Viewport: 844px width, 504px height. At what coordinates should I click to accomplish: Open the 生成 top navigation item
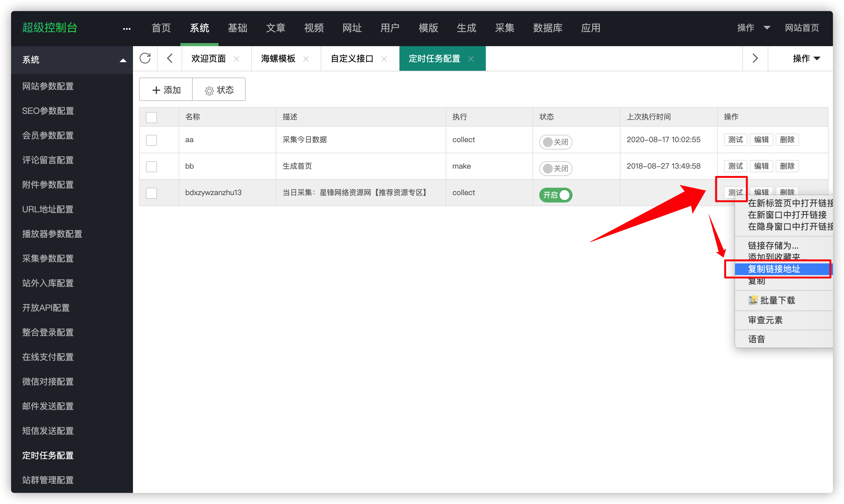coord(466,28)
